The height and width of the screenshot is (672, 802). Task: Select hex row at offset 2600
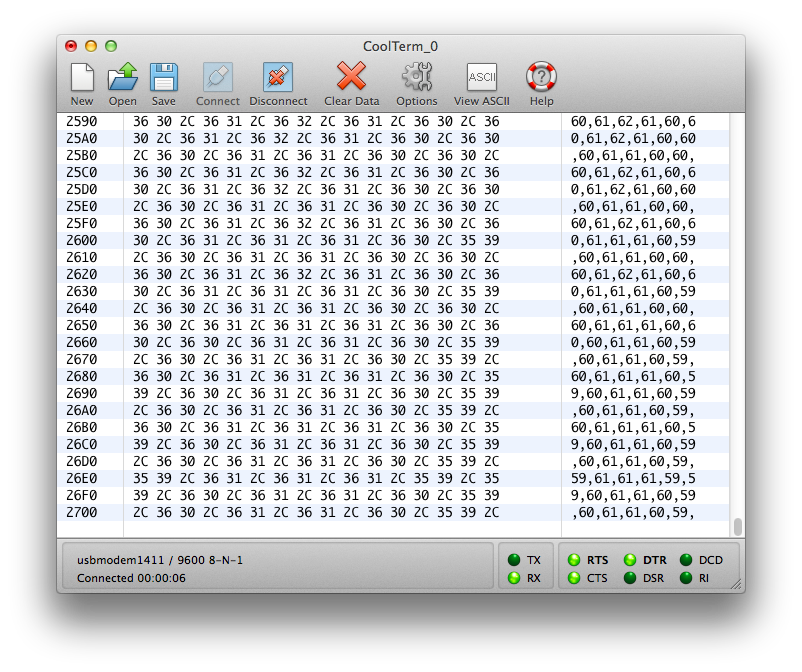click(313, 240)
